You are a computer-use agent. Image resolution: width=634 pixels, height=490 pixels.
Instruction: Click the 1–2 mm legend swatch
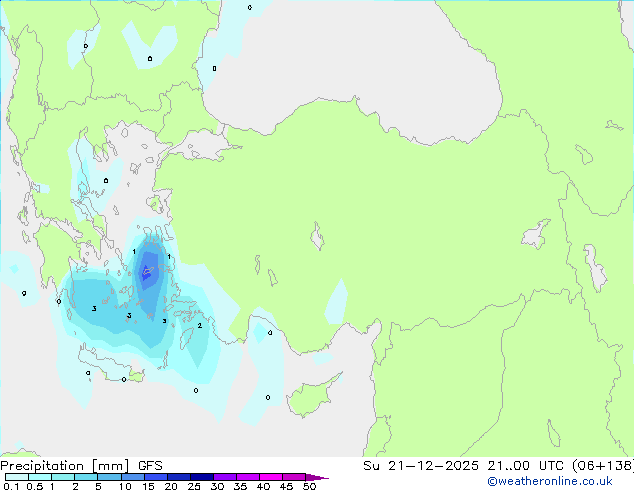(x=63, y=477)
